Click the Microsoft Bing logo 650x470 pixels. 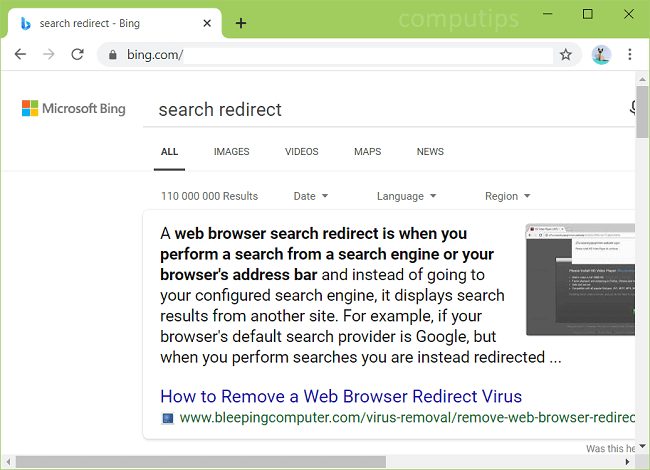(74, 109)
